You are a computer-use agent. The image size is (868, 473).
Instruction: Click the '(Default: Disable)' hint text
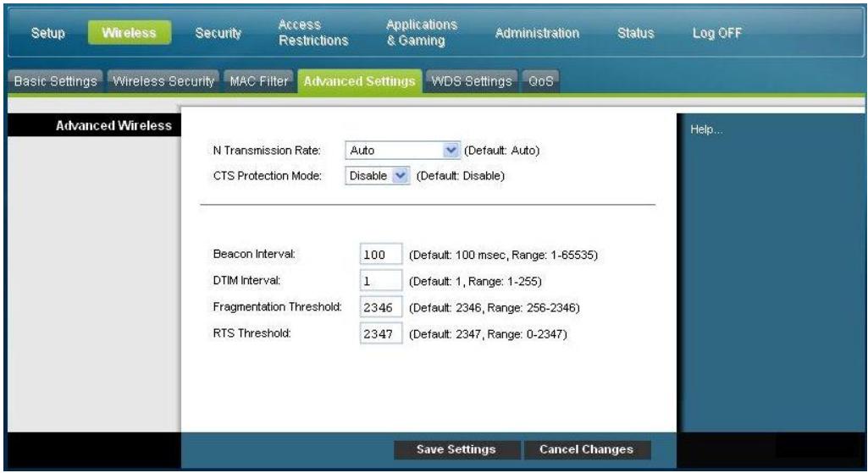pos(461,176)
